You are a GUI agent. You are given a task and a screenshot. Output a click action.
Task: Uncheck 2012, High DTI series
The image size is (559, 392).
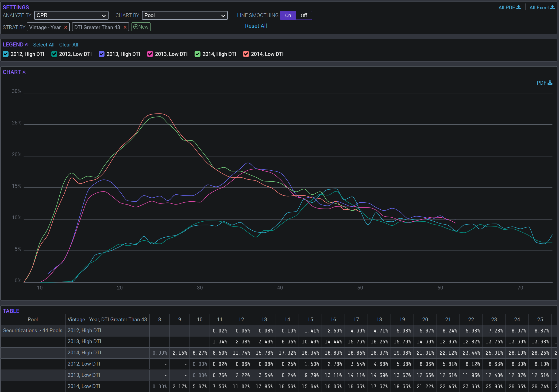click(x=6, y=54)
